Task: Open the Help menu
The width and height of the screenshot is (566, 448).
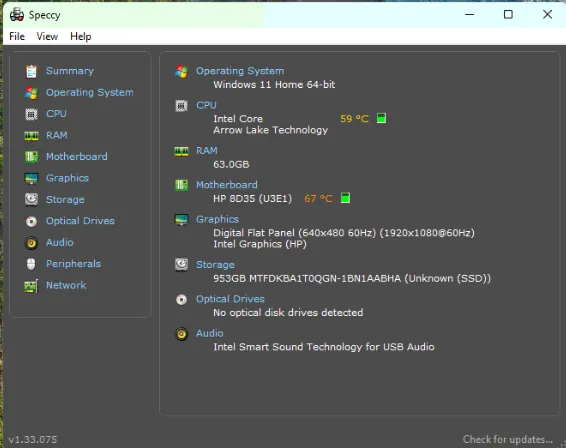Action: [80, 36]
